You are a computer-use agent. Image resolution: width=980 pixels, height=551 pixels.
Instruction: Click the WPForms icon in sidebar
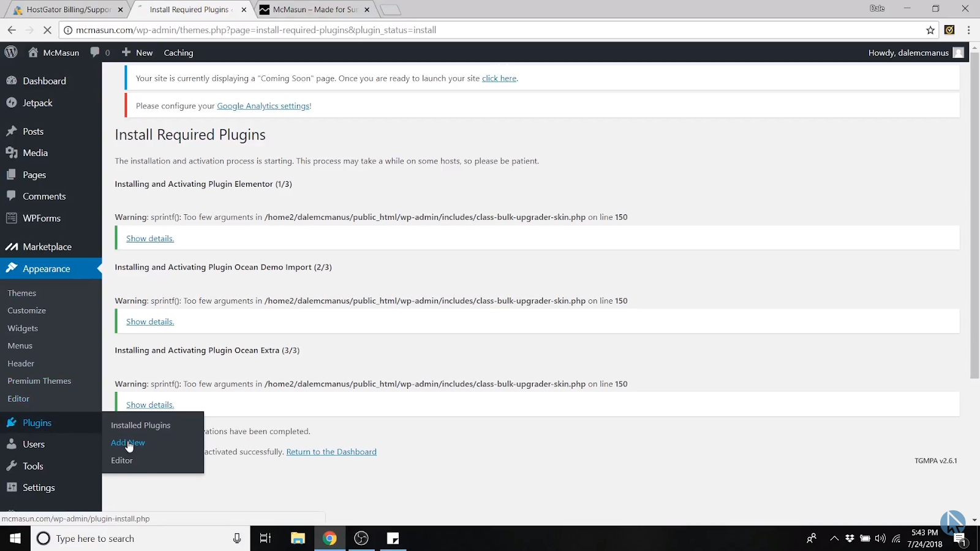tap(12, 218)
